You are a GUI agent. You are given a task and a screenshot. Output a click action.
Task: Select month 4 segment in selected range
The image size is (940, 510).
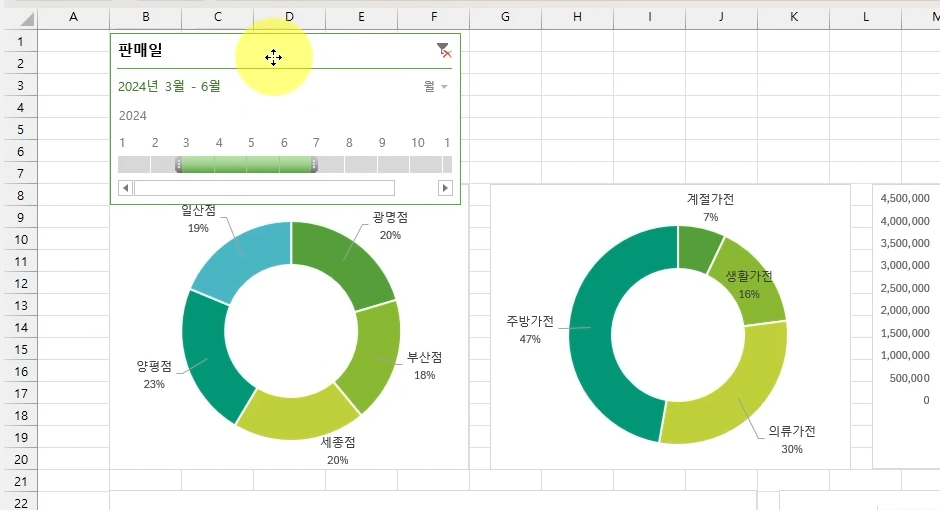coord(230,164)
